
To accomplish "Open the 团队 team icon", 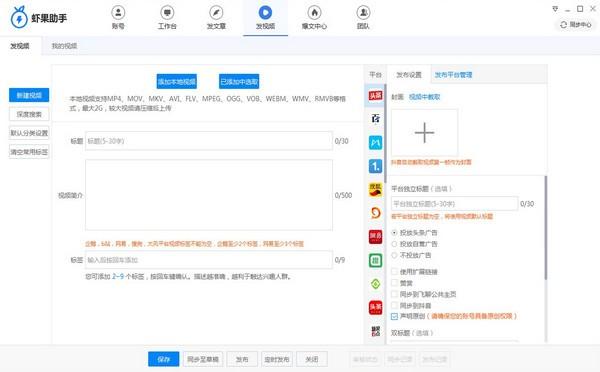I will [363, 13].
